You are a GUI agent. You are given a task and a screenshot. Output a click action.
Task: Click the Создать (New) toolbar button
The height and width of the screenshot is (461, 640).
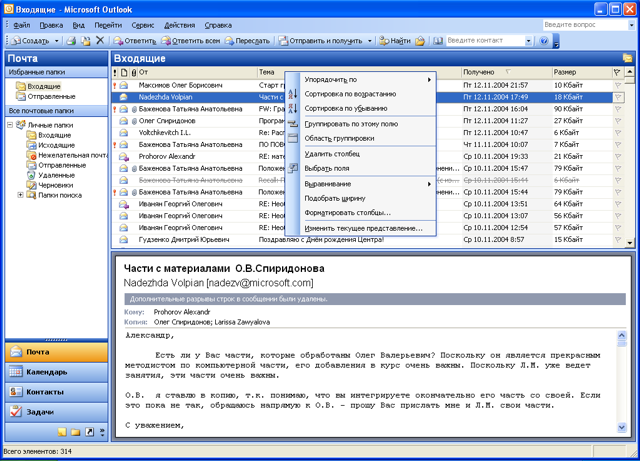(x=31, y=41)
